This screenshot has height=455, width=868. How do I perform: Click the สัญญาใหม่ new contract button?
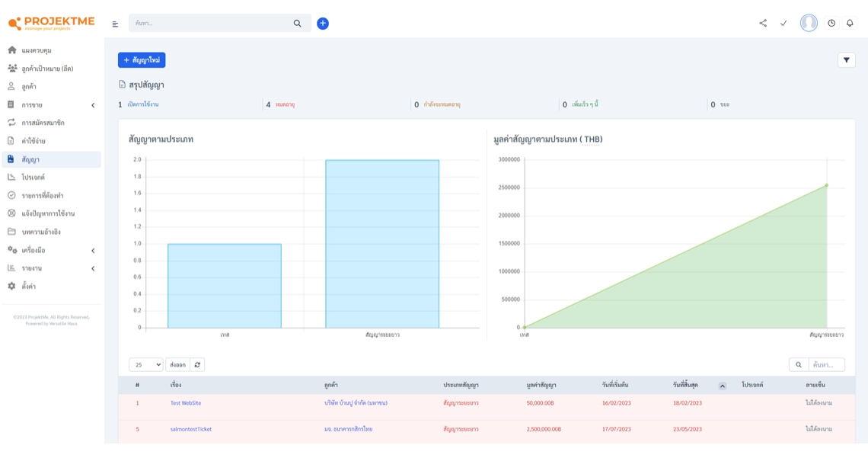(142, 60)
